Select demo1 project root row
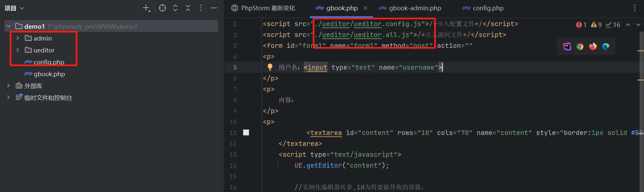644x192 pixels. [x=111, y=26]
